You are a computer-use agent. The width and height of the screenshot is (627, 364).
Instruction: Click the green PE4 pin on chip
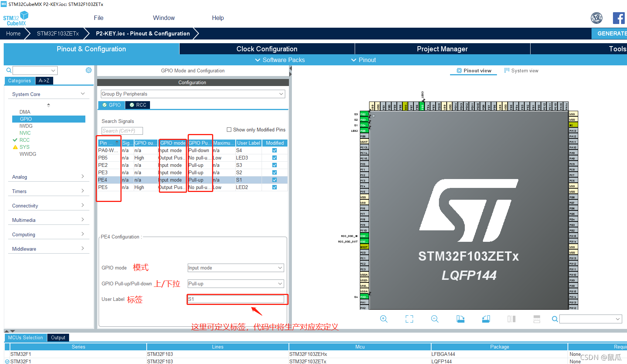(364, 125)
